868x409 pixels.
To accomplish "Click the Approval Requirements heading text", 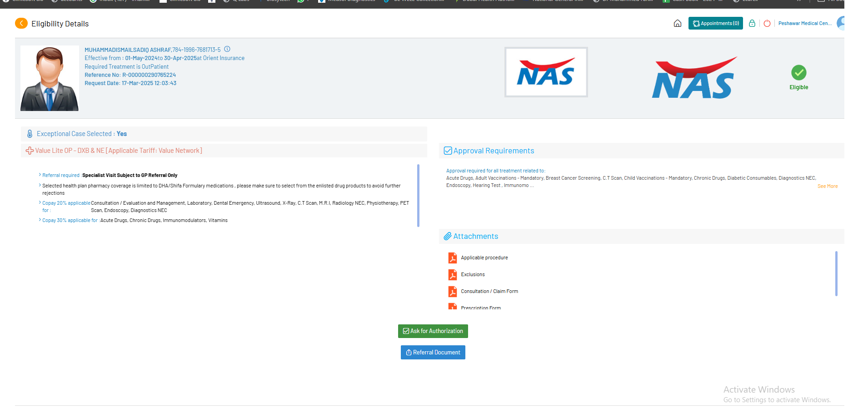I will [x=494, y=151].
